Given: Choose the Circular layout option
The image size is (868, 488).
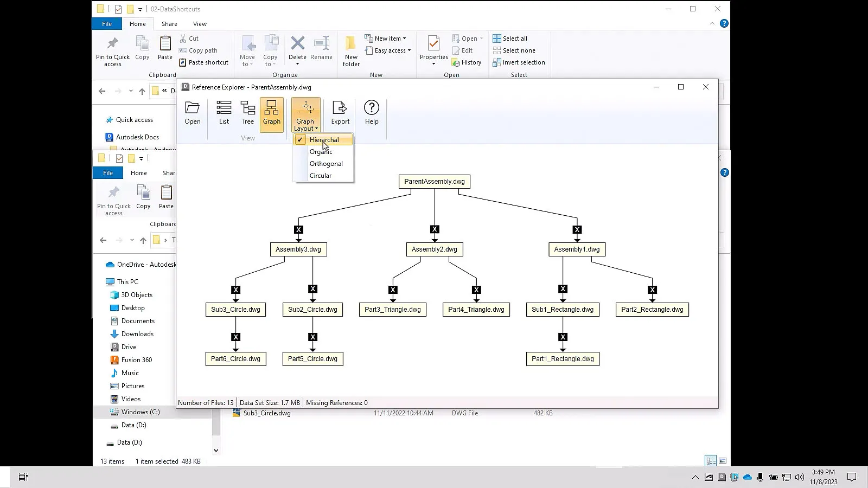Looking at the screenshot, I should pyautogui.click(x=322, y=175).
